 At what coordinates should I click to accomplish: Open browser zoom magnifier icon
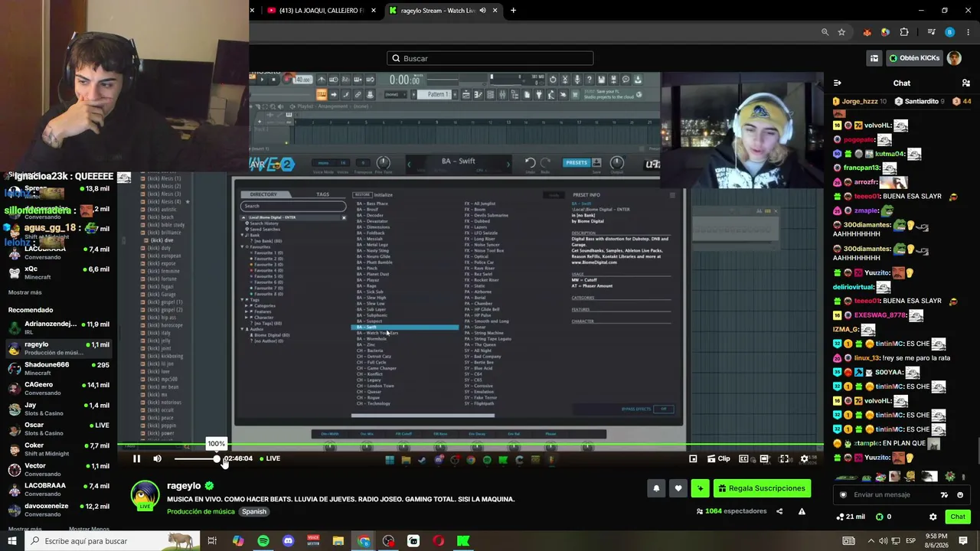coord(825,32)
